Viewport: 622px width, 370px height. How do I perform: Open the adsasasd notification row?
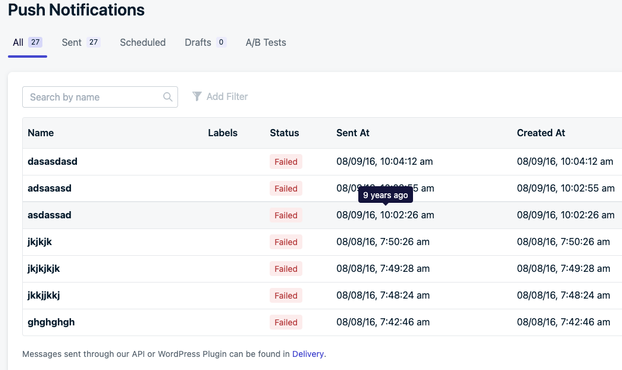(x=322, y=188)
